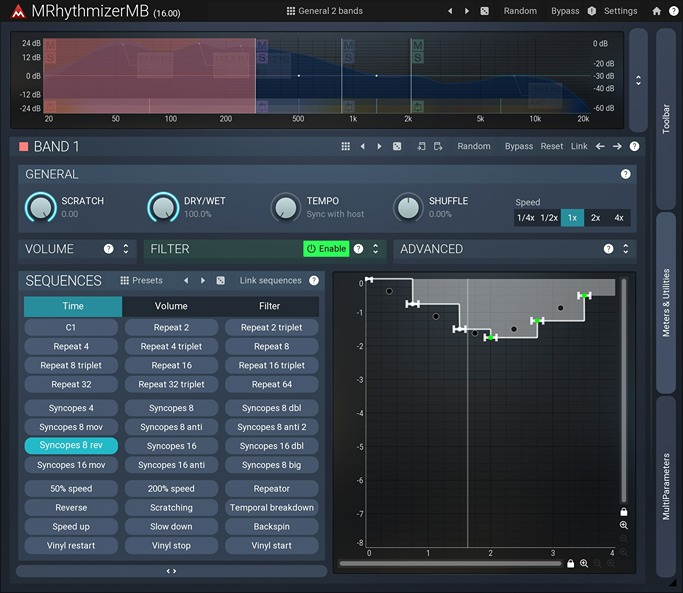Viewport: 683px width, 593px height.
Task: Click Band 1 Reset button
Action: point(551,146)
